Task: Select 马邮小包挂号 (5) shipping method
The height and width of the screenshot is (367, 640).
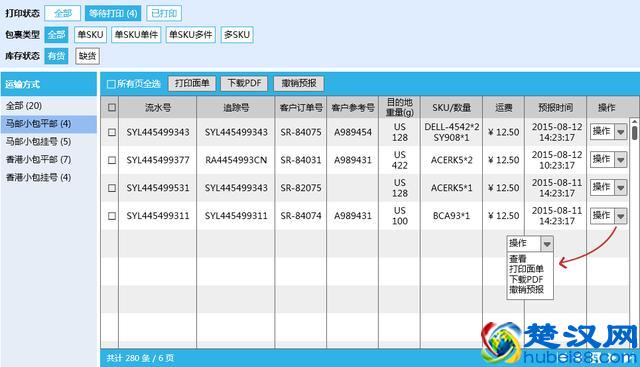Action: 49,142
